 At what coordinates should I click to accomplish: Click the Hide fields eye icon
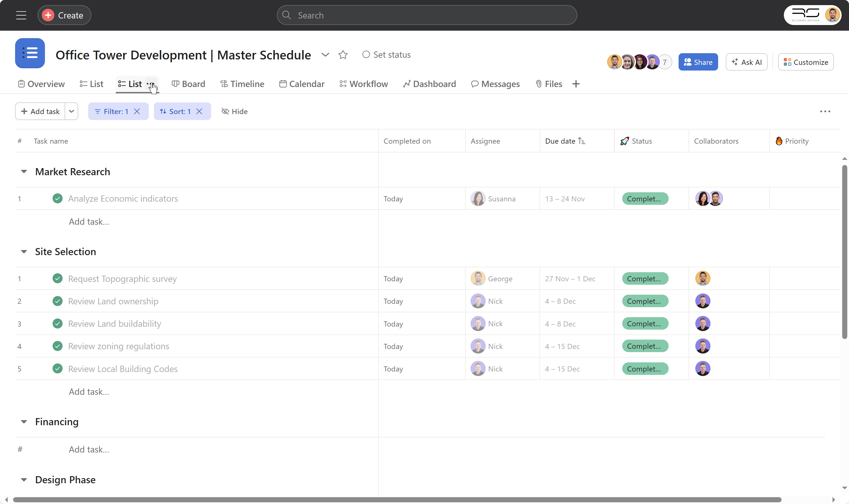tap(225, 111)
